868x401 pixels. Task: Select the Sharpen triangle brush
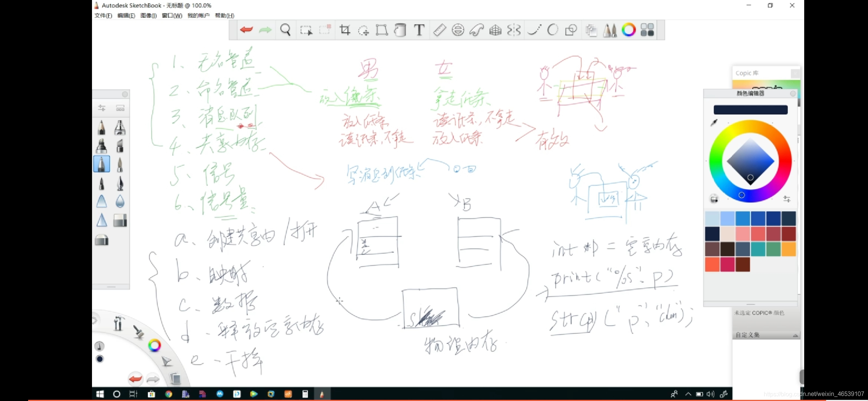click(102, 220)
